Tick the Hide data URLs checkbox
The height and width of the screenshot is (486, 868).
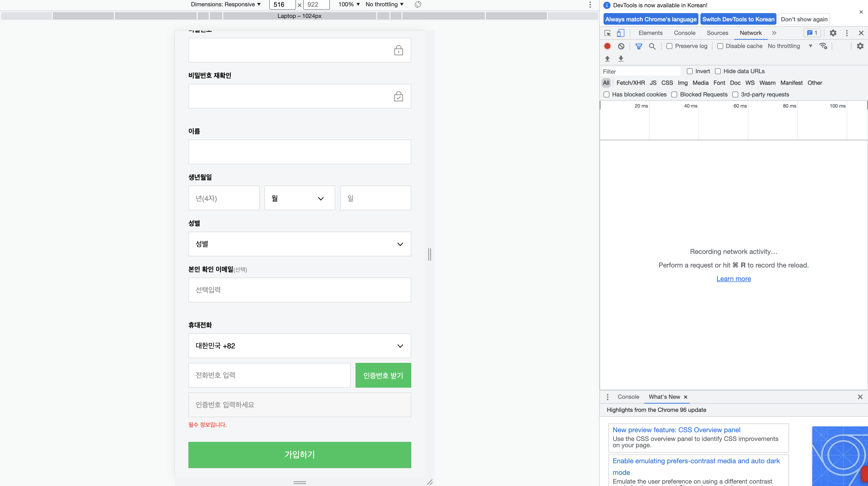(x=718, y=71)
